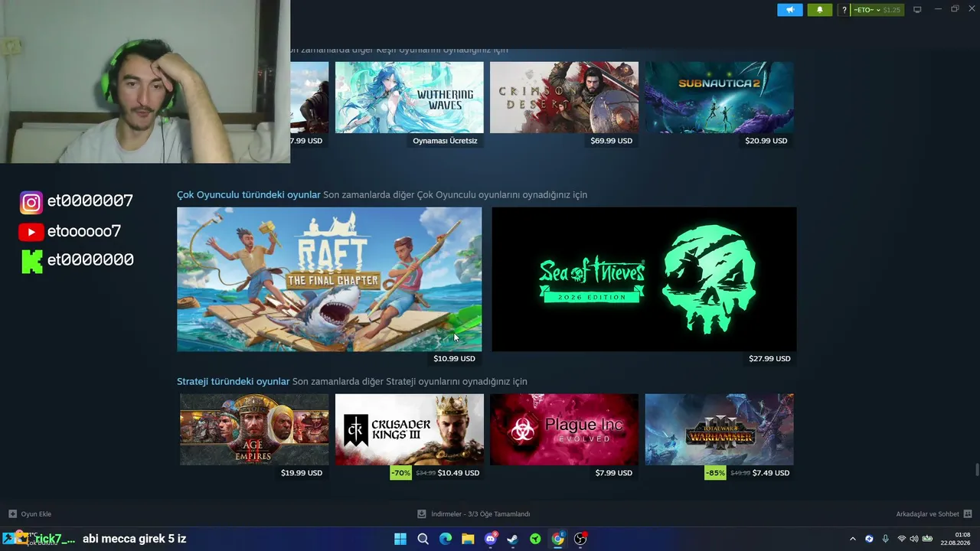Open the taskbar clock showing 01:08
The width and height of the screenshot is (980, 551).
pos(956,539)
